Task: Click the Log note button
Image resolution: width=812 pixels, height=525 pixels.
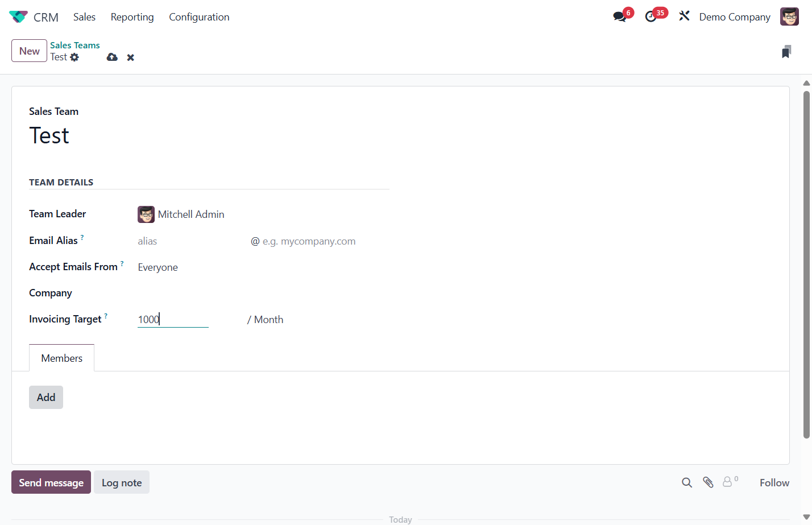Action: 122,482
